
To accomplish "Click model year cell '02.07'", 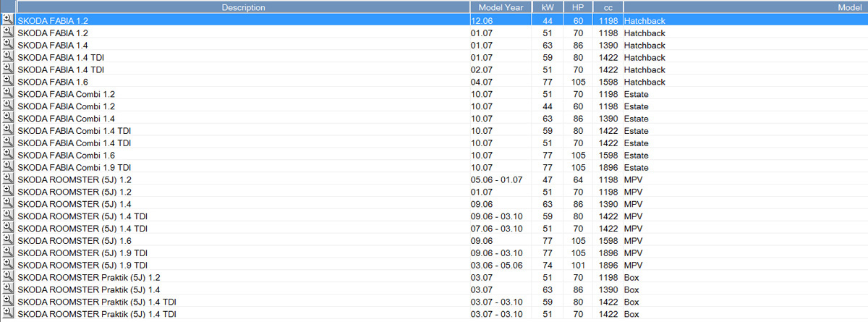I will click(482, 69).
